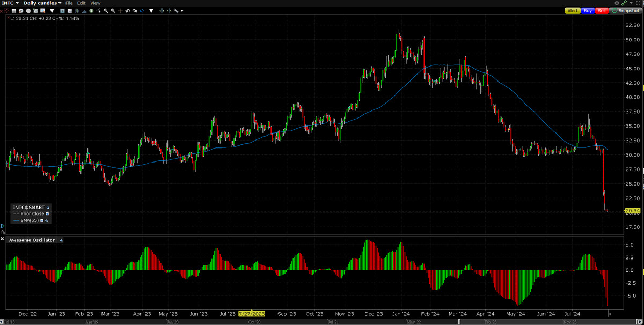The height and width of the screenshot is (325, 644).
Task: Open the dropdown arrow beside the wrench icon
Action: click(182, 11)
